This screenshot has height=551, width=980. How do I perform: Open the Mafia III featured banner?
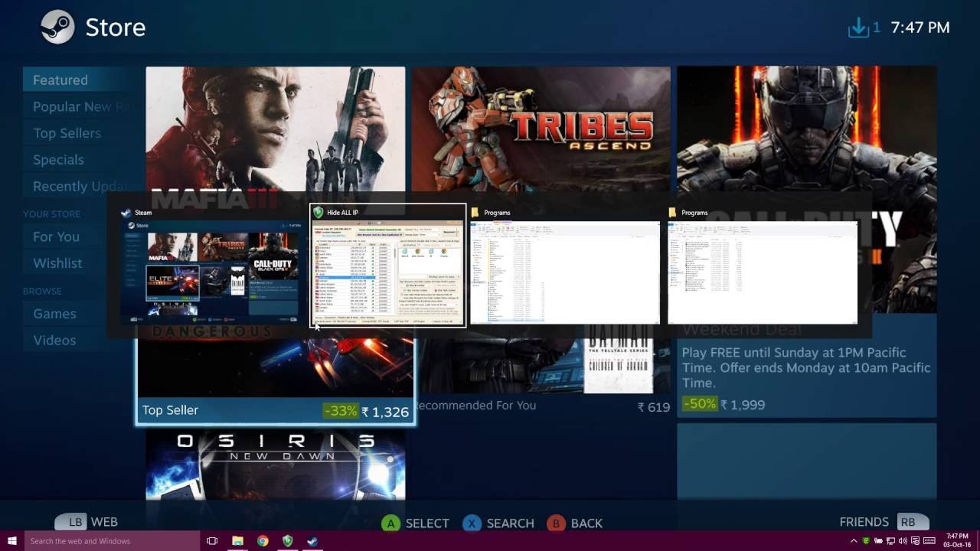click(x=276, y=130)
